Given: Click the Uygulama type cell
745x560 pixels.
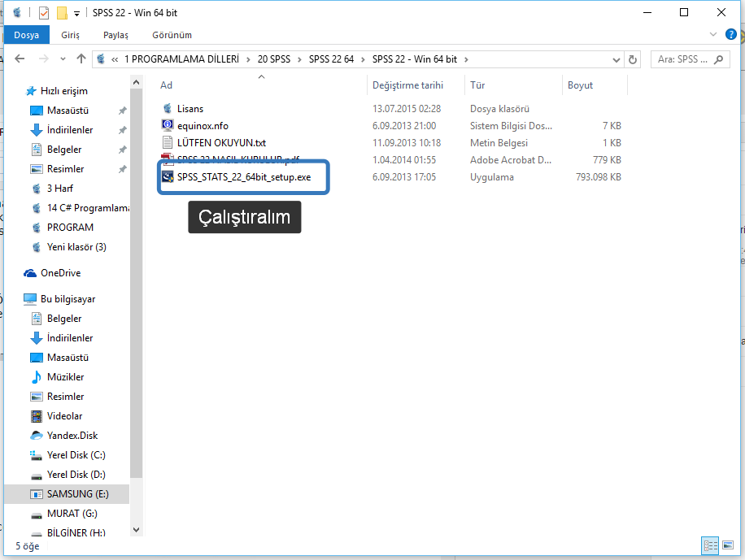Looking at the screenshot, I should pos(492,177).
